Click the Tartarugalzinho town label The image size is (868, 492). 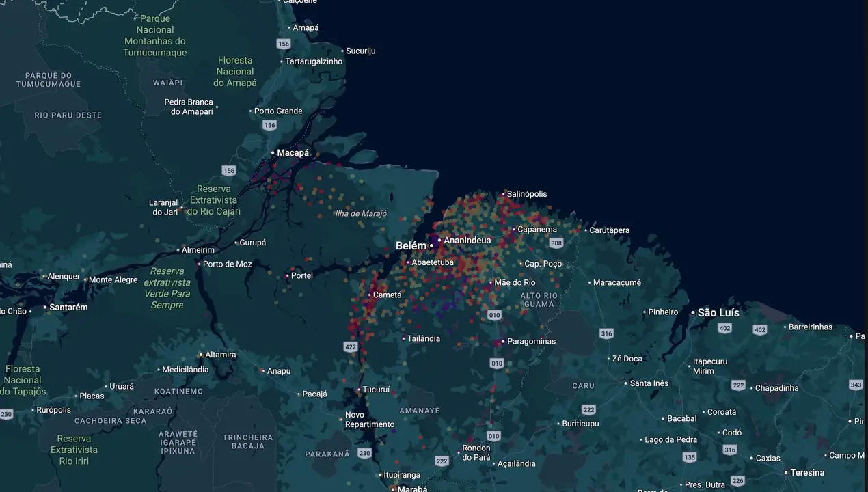314,61
